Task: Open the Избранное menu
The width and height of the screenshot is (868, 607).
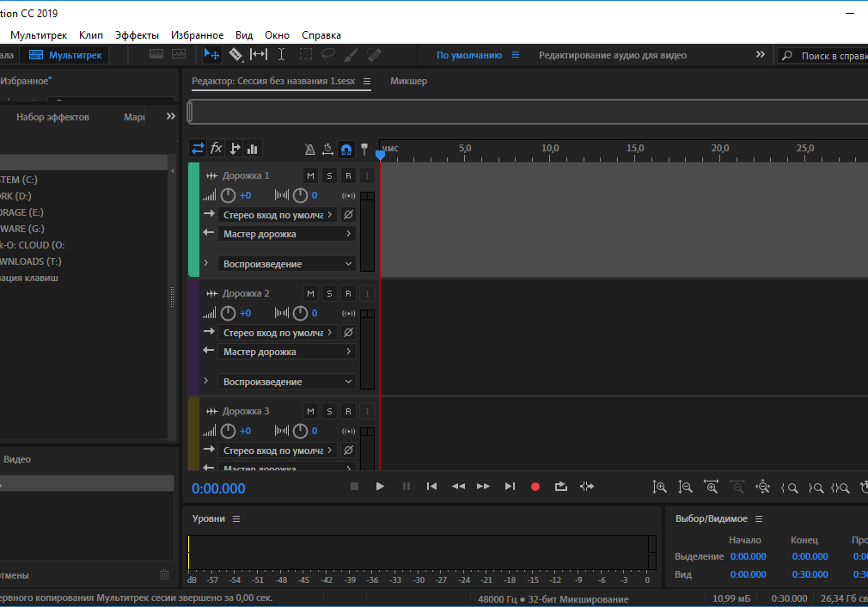Action: click(197, 35)
